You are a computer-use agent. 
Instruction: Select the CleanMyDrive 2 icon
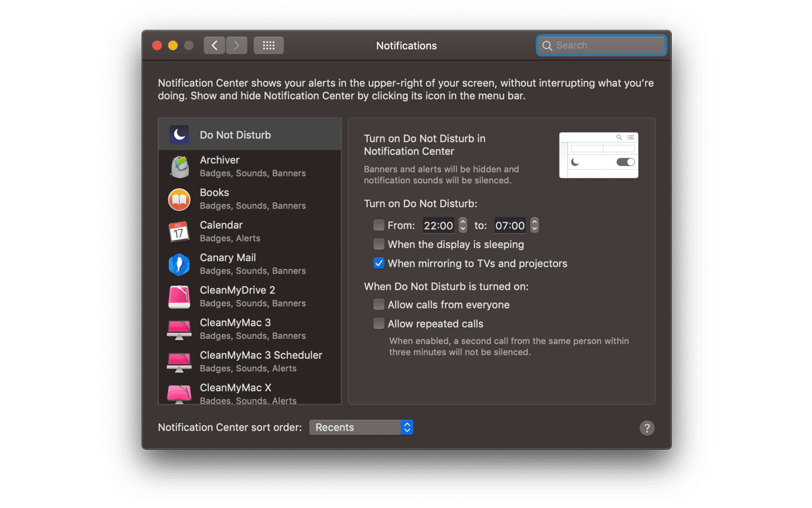(x=179, y=297)
